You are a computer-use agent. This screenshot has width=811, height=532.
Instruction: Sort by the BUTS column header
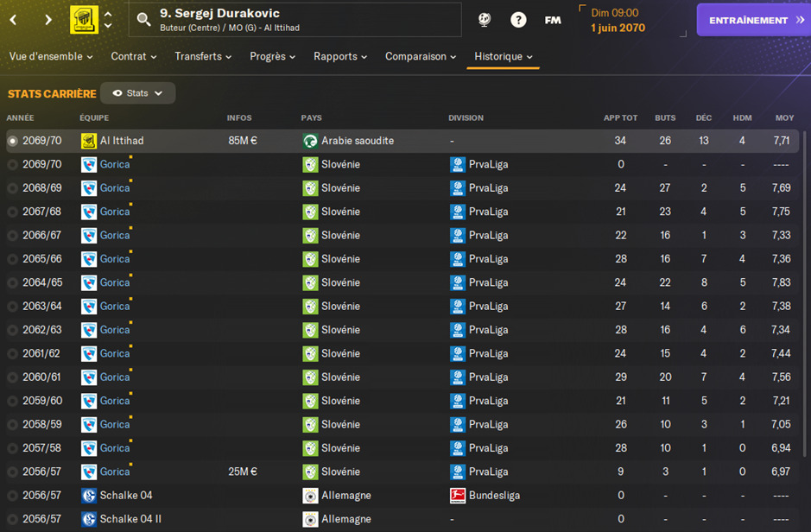coord(665,117)
